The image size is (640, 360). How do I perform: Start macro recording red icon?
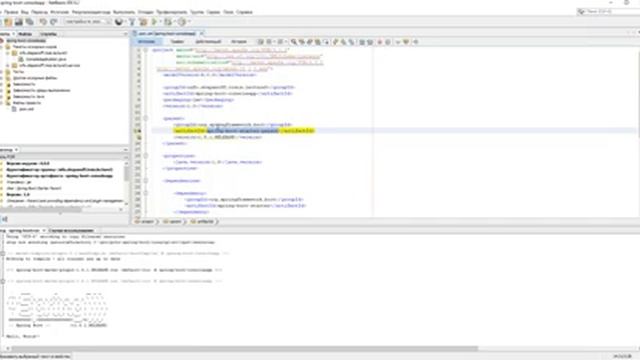click(380, 42)
